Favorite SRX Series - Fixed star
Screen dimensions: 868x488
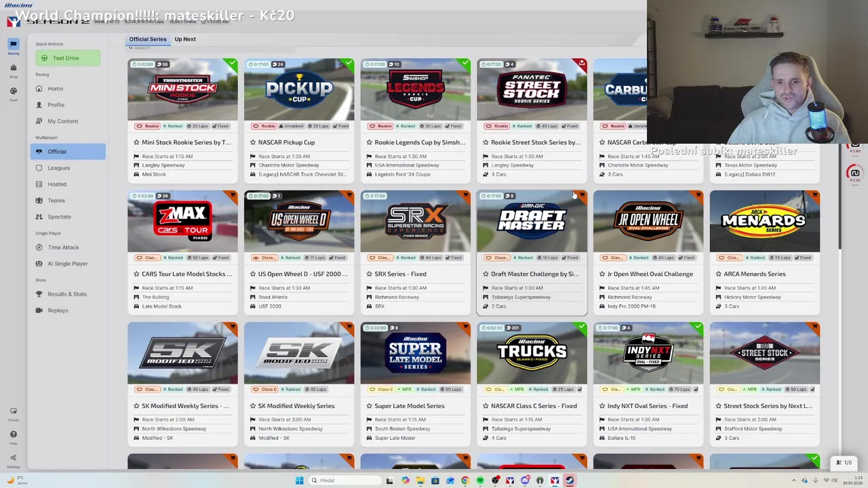click(369, 274)
